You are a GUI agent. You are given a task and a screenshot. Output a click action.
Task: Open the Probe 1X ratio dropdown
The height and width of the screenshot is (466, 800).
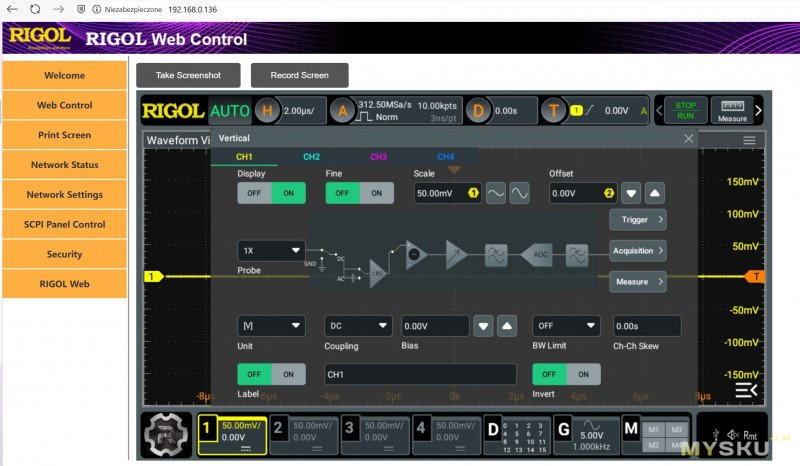coord(271,250)
